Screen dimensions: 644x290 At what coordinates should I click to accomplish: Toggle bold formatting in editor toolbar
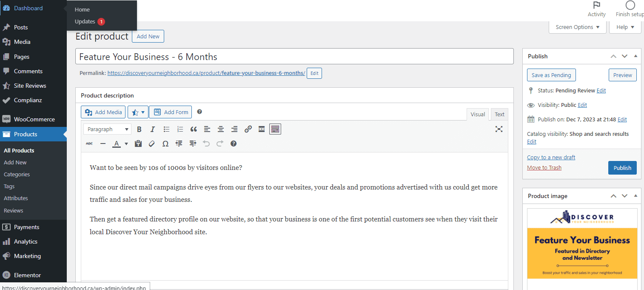tap(139, 129)
